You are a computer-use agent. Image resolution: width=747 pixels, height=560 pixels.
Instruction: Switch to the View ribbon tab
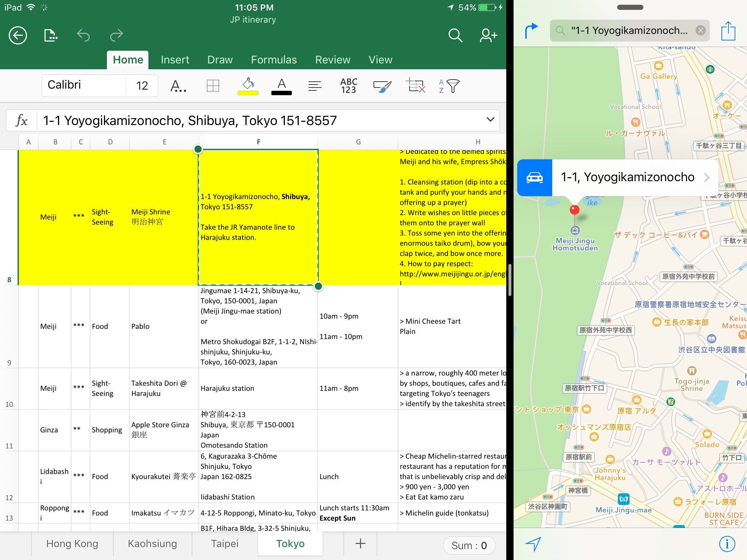tap(380, 59)
